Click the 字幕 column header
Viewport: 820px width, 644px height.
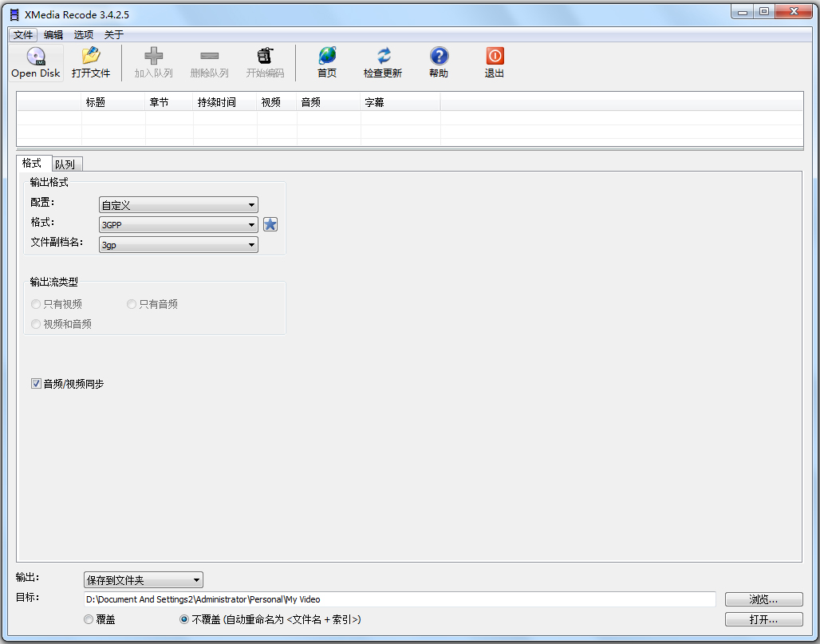(400, 102)
